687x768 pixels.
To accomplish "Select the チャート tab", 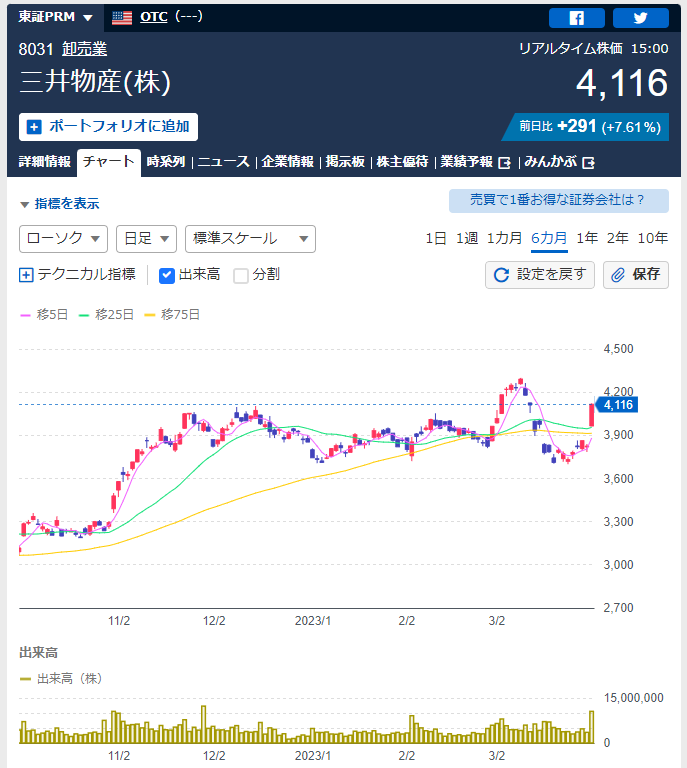I will [x=109, y=162].
